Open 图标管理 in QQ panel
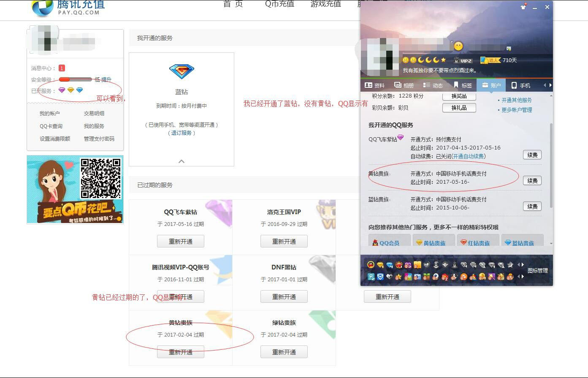This screenshot has width=588, height=378. (538, 271)
